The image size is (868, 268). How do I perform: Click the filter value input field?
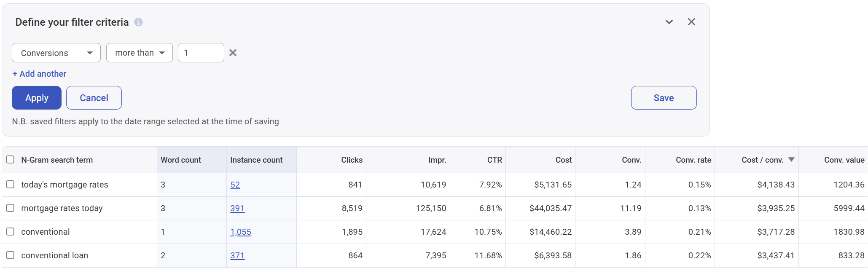point(201,53)
